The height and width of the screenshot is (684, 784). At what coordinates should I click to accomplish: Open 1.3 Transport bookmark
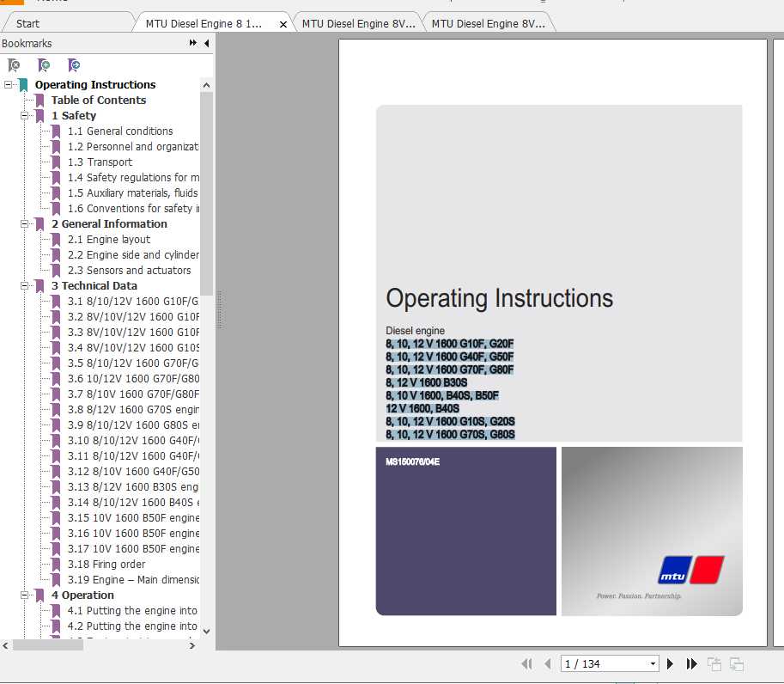pyautogui.click(x=100, y=162)
